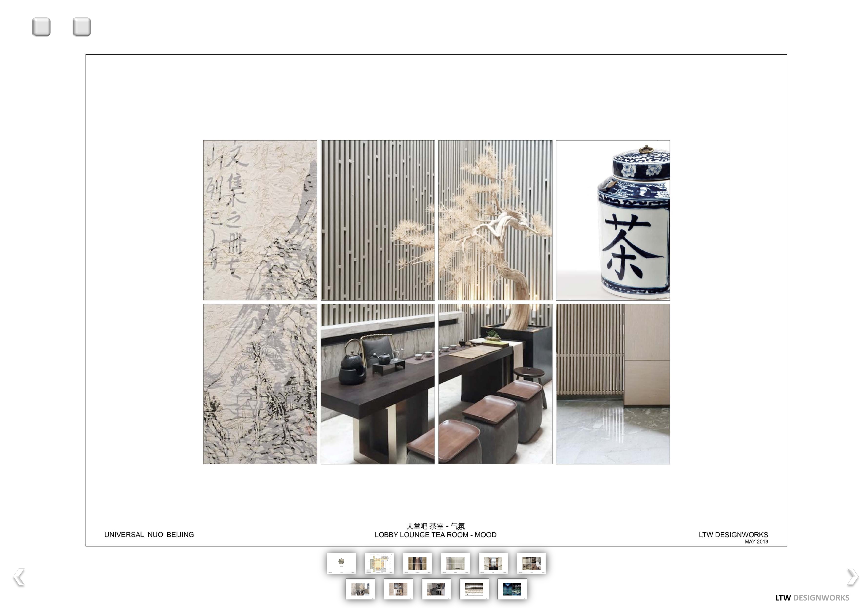Open the cover page thumbnail with round emblem

point(341,563)
